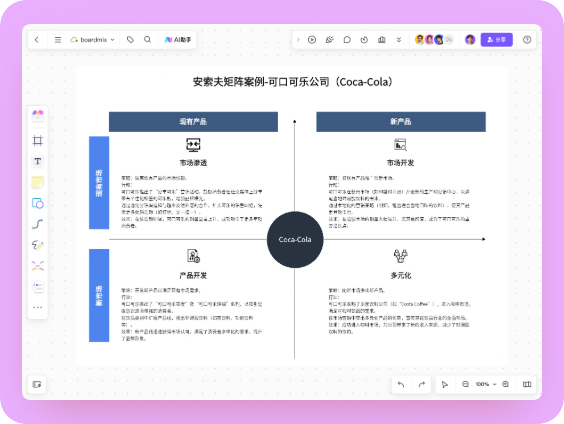Select the 现有产品 header bar

tap(193, 122)
